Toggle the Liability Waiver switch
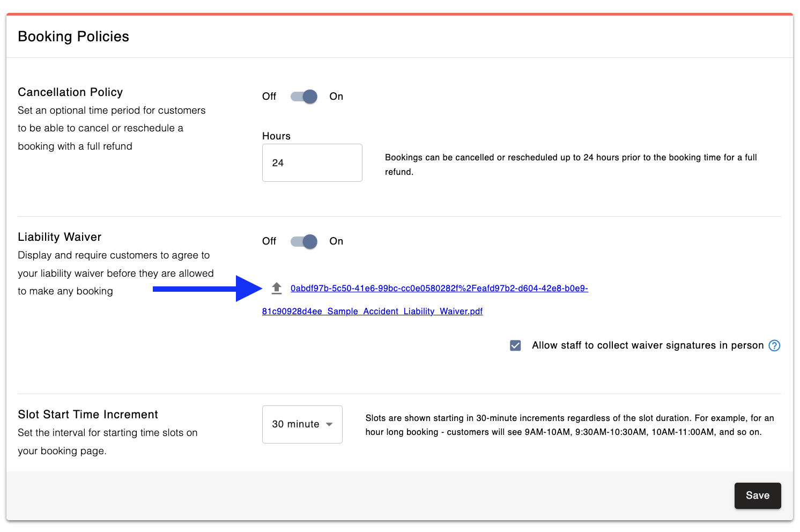 304,241
